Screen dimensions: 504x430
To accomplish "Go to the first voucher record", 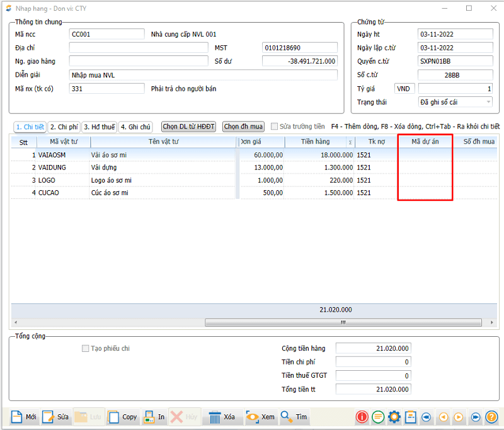I will [x=427, y=417].
